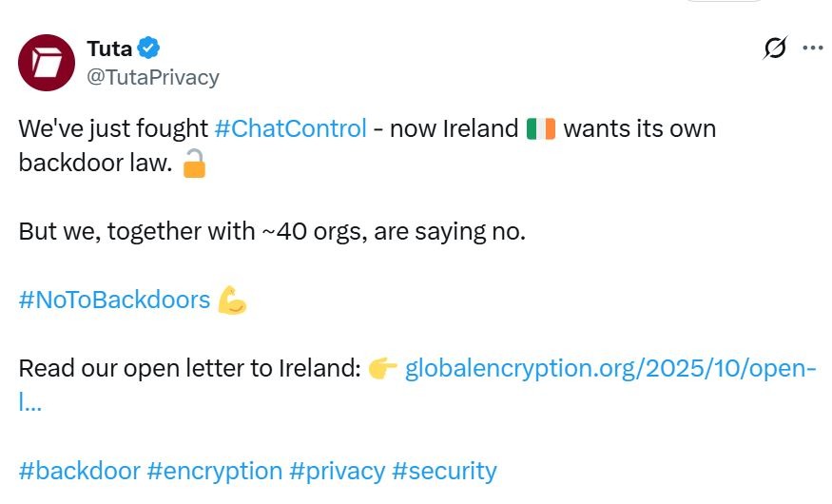The width and height of the screenshot is (832, 504).
Task: Open the #NoToBackdoors hashtag
Action: [114, 300]
